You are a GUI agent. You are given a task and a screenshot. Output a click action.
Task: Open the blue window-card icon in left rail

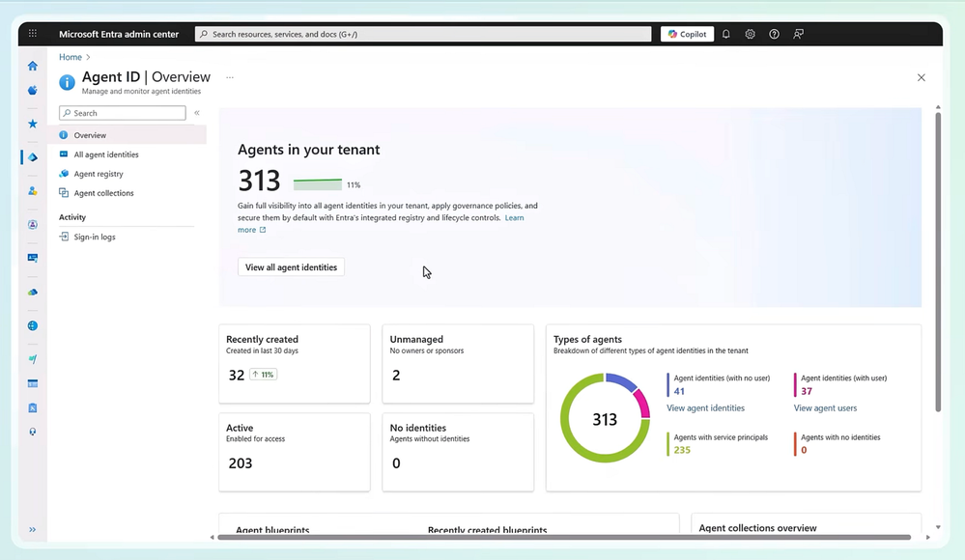pos(33,384)
